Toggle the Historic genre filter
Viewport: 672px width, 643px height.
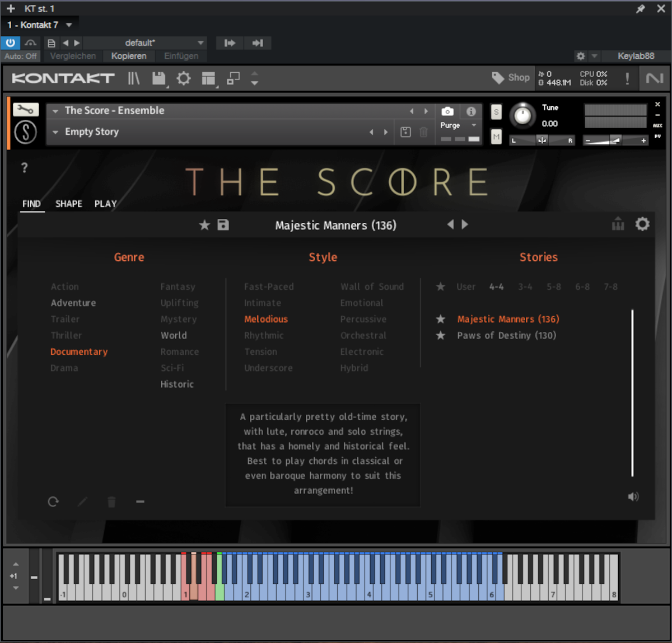pos(177,384)
